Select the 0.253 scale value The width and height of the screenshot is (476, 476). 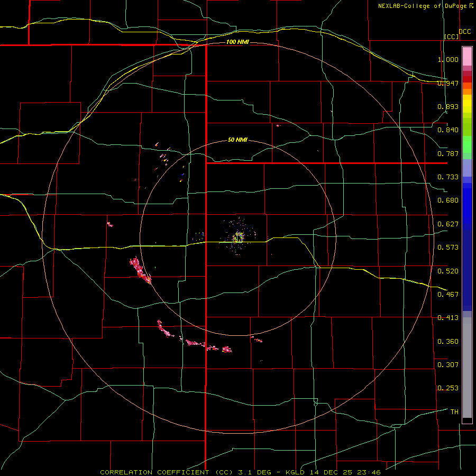point(448,388)
